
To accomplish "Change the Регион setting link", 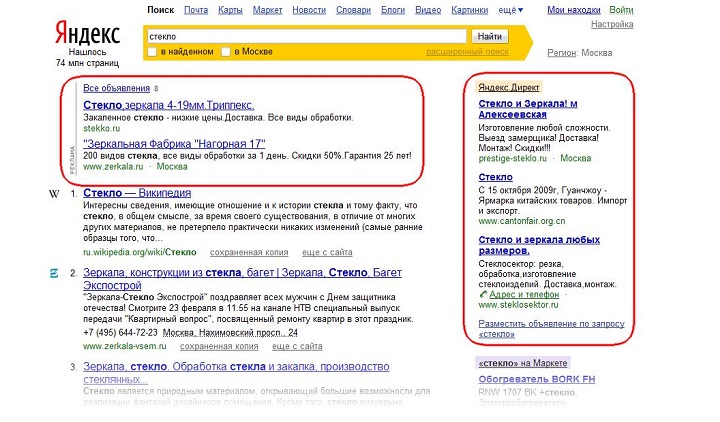I will tap(562, 53).
